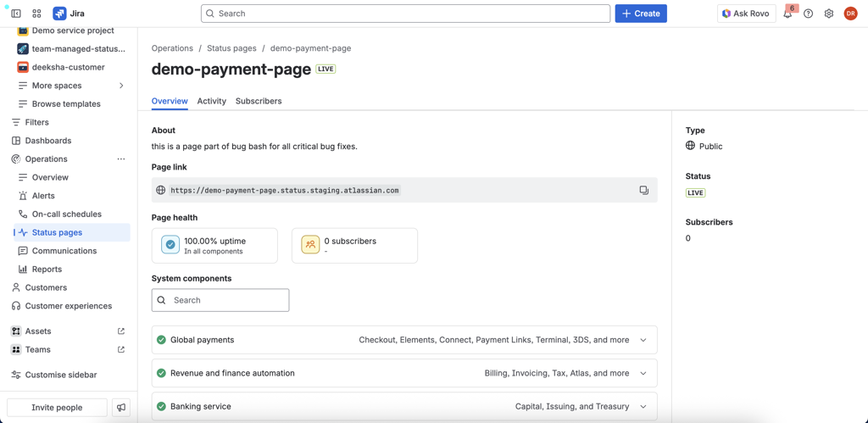The height and width of the screenshot is (423, 868).
Task: Click the Global payments green status icon
Action: point(161,340)
